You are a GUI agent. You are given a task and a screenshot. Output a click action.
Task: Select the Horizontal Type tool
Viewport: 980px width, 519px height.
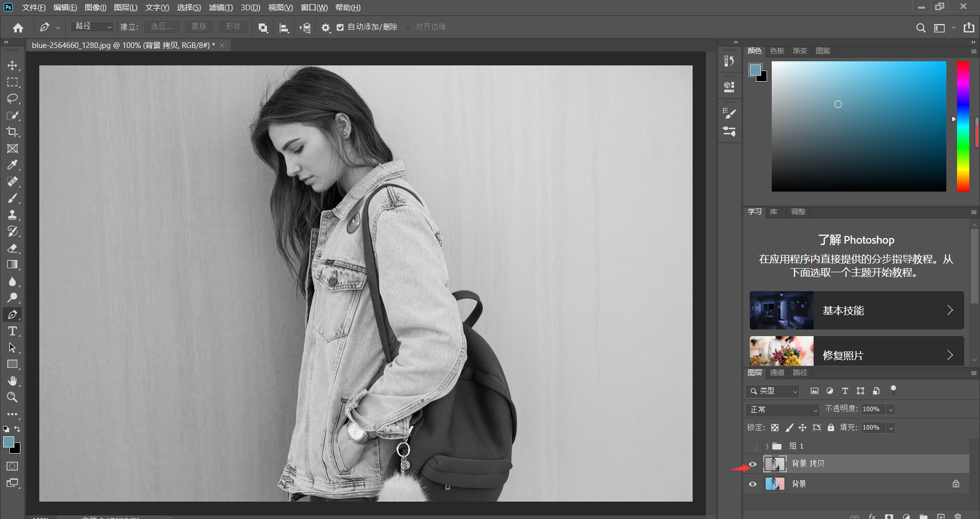[12, 331]
